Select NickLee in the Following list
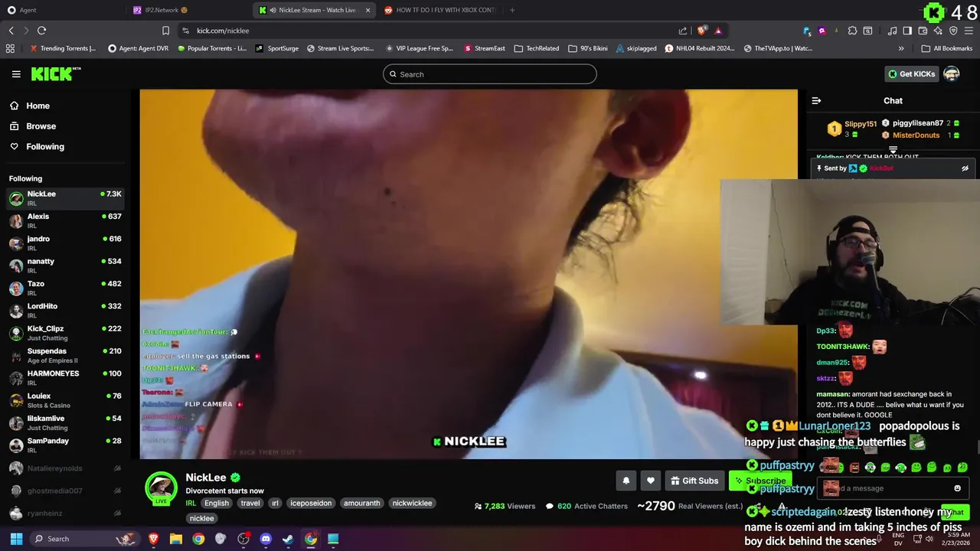The height and width of the screenshot is (551, 980). point(64,198)
